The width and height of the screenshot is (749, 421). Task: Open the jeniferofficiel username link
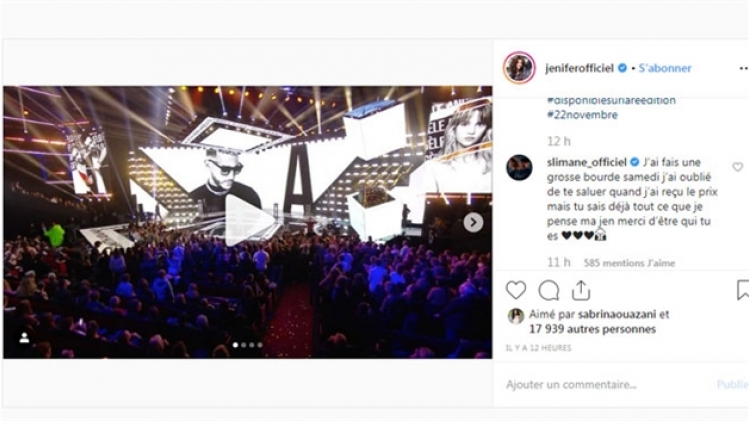pos(579,68)
